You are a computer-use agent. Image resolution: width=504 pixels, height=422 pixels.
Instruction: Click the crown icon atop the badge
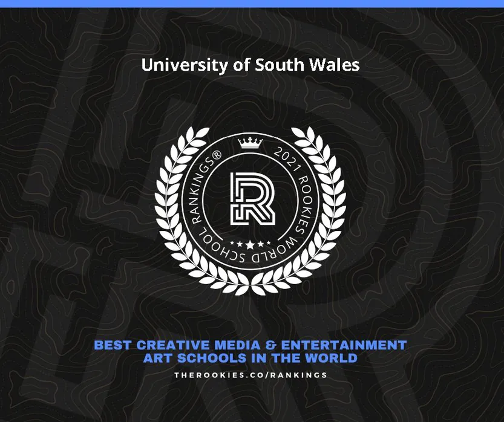(250, 143)
